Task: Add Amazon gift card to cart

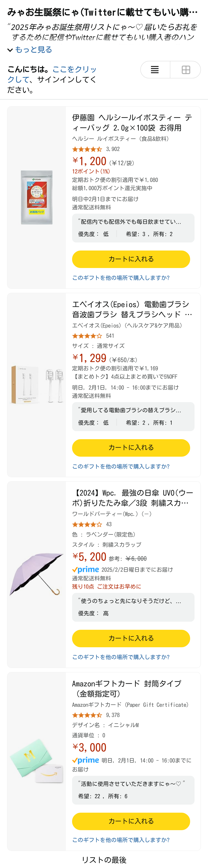Action: point(131,822)
